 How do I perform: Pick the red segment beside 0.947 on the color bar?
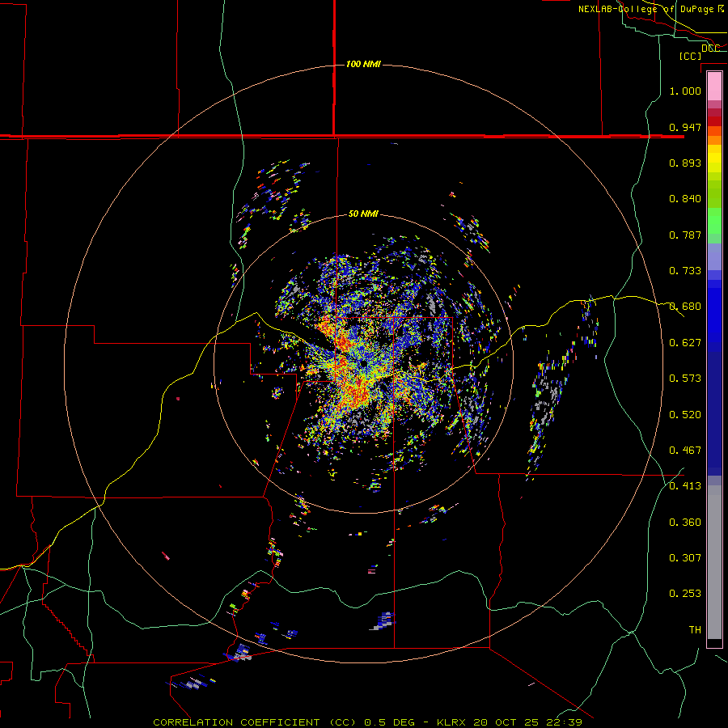pyautogui.click(x=714, y=121)
